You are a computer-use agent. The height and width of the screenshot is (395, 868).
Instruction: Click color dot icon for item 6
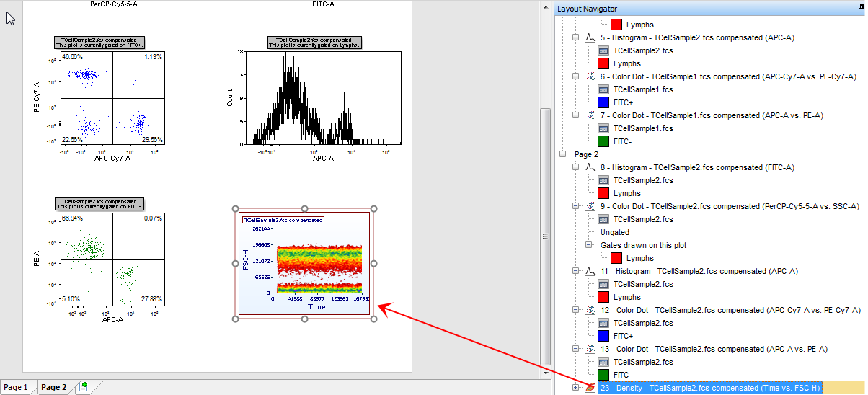coord(589,76)
